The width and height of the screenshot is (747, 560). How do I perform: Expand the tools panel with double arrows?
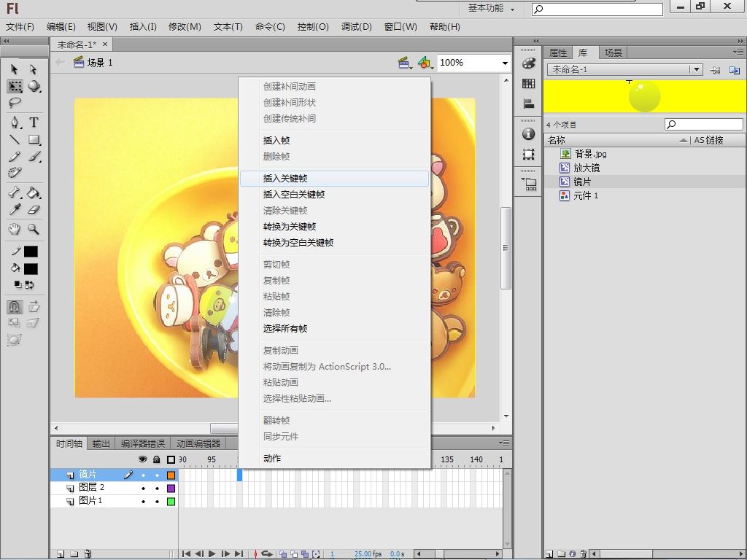(6, 41)
